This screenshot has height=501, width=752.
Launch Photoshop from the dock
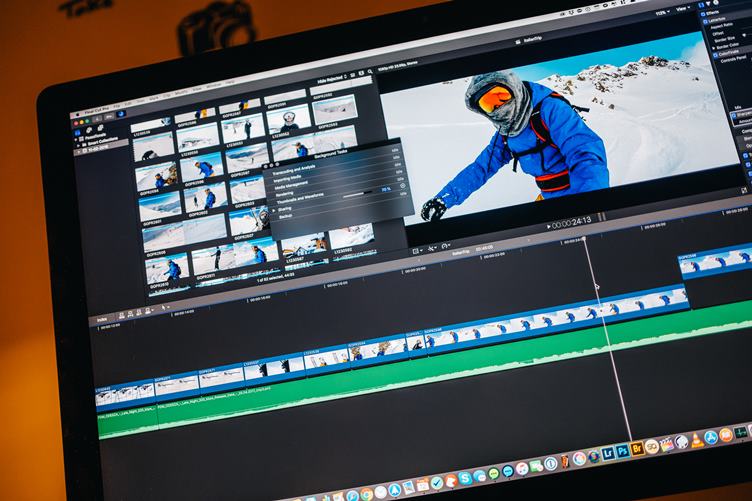click(623, 451)
